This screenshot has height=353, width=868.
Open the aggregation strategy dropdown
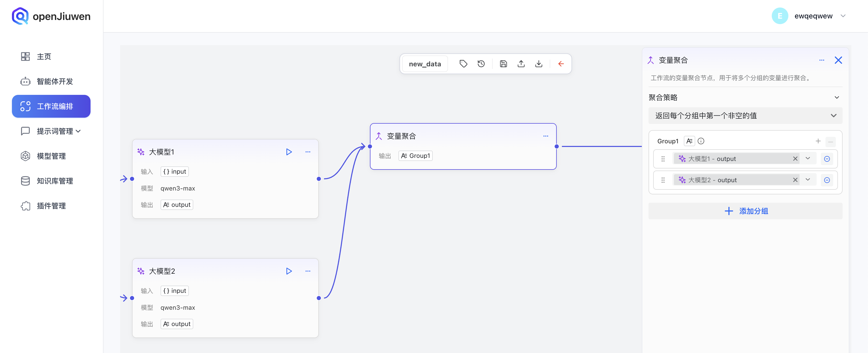(x=745, y=116)
